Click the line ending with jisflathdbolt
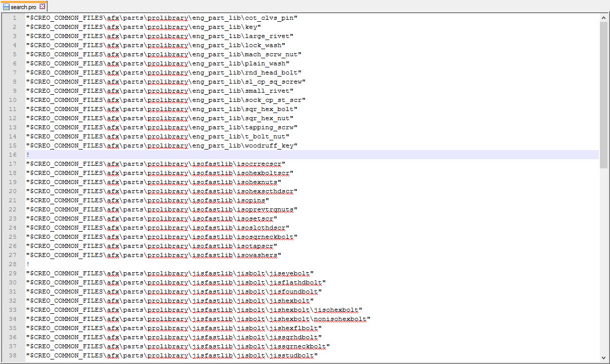This screenshot has width=610, height=364. [x=176, y=282]
